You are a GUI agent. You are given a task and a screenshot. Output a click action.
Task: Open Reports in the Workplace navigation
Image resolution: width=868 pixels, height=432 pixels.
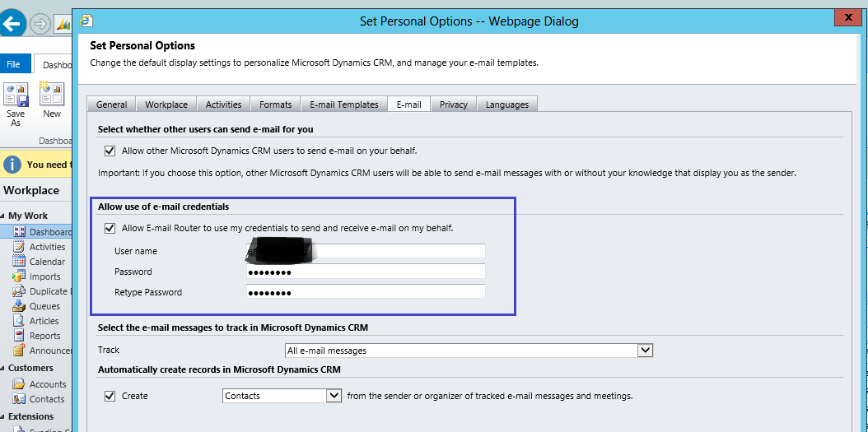click(44, 336)
